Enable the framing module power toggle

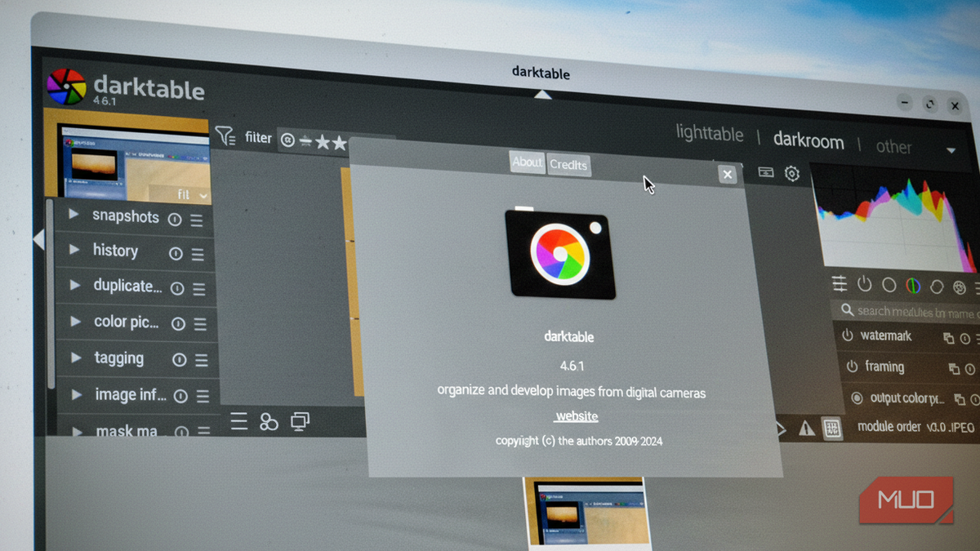[852, 367]
